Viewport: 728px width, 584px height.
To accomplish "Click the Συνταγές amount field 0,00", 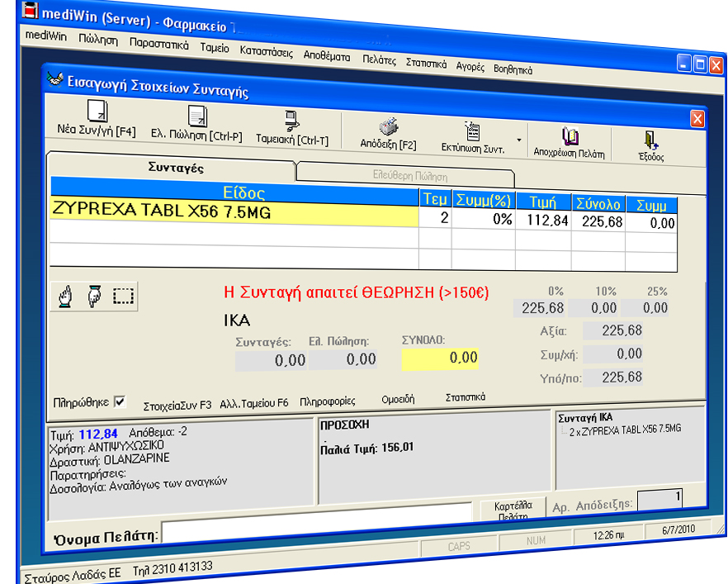I will (271, 361).
